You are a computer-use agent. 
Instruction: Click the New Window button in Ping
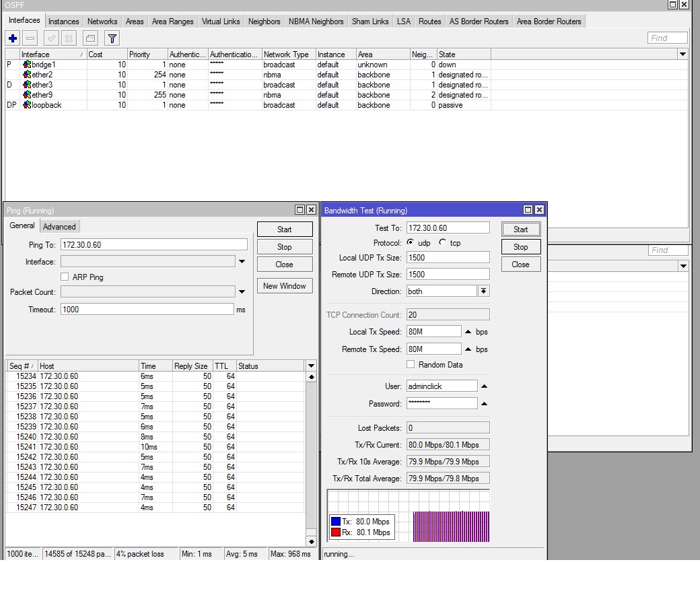284,286
